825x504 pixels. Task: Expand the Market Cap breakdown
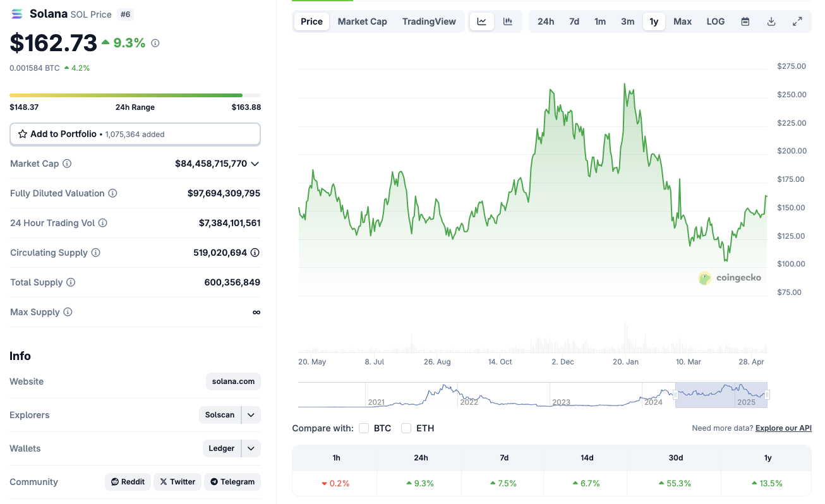(255, 164)
